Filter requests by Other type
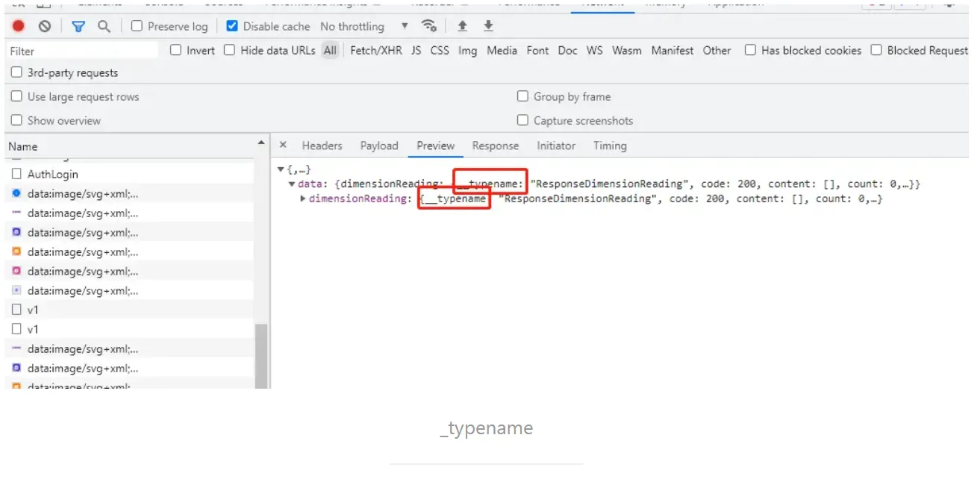 (x=717, y=50)
